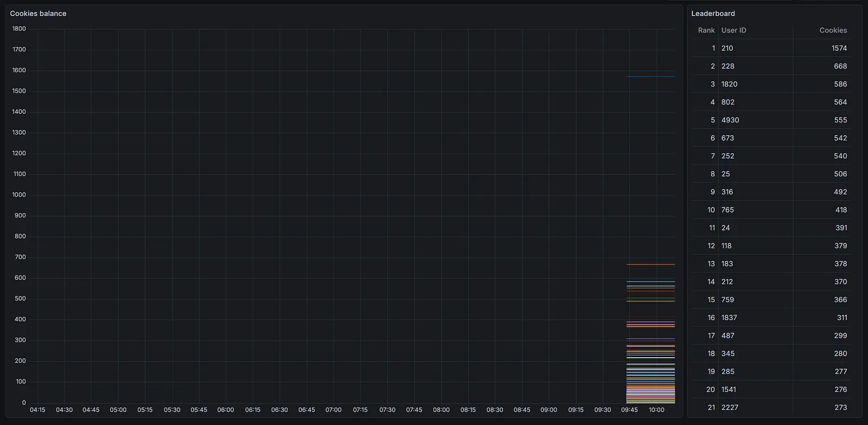The height and width of the screenshot is (425, 868).
Task: Select User ID 345 cell
Action: coord(755,353)
